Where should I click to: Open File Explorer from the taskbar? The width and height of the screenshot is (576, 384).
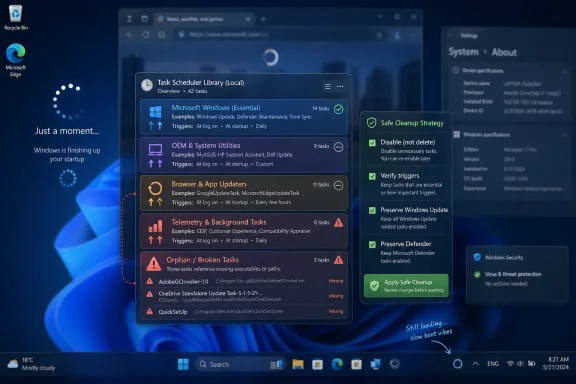point(298,364)
